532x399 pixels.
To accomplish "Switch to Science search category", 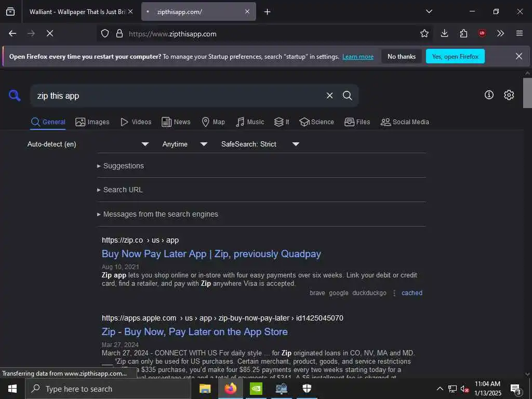I will [316, 122].
